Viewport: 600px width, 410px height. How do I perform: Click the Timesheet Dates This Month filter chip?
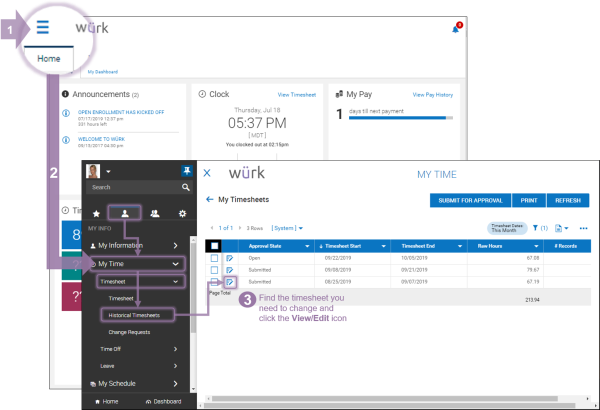click(507, 228)
